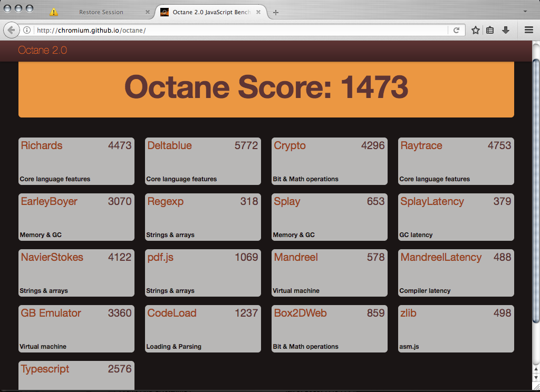The height and width of the screenshot is (392, 540).
Task: Click 'Virtual machine' label in GB Emulator card
Action: pos(43,347)
